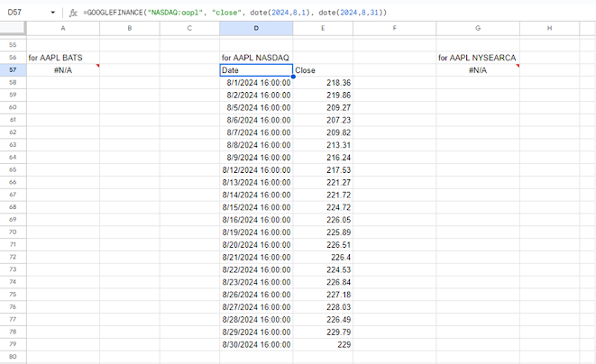The image size is (596, 364).
Task: Click the #N/A cell under AAPL BATS
Action: click(x=63, y=70)
